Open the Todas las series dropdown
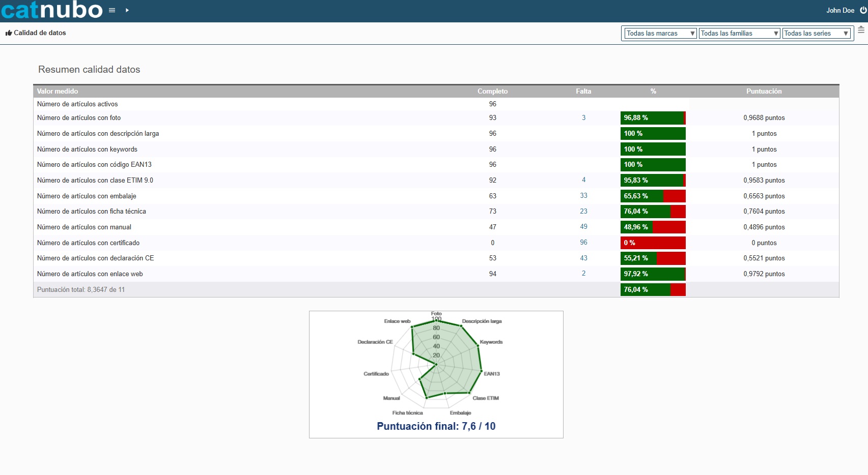The image size is (868, 475). [x=816, y=34]
